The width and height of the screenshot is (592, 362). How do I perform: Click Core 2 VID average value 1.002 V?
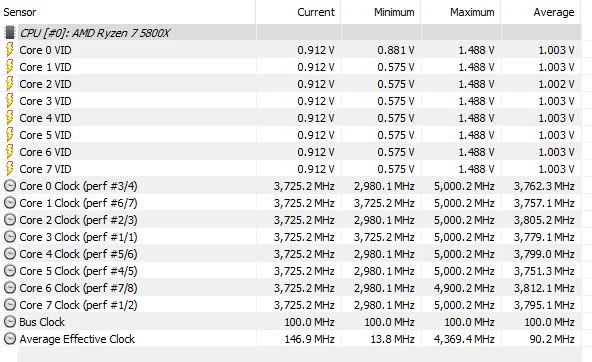556,84
